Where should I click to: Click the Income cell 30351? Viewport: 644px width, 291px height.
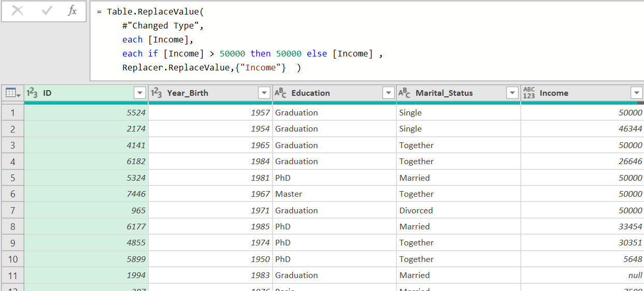click(582, 242)
